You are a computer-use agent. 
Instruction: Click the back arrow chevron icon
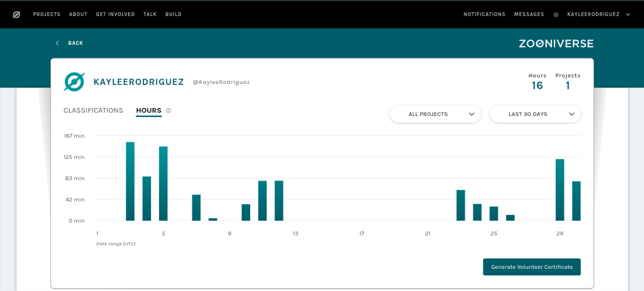57,43
